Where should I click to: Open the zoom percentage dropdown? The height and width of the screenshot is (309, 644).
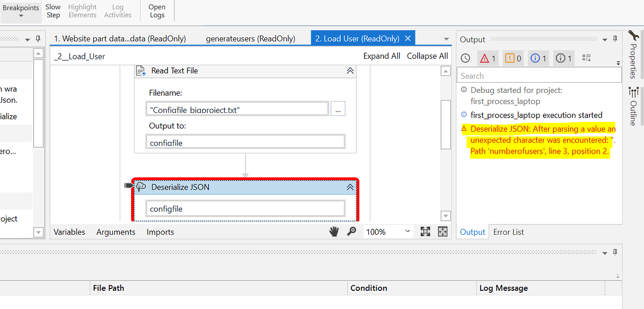pyautogui.click(x=407, y=232)
